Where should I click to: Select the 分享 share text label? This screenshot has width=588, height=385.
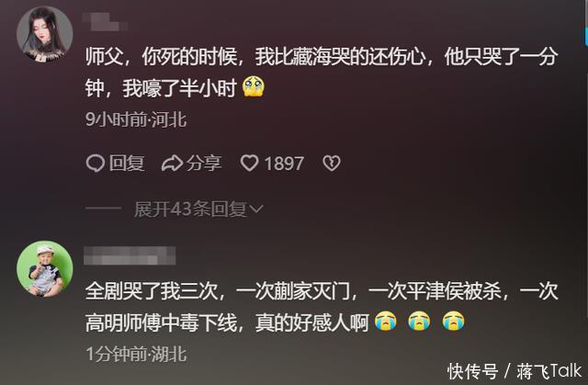point(204,164)
